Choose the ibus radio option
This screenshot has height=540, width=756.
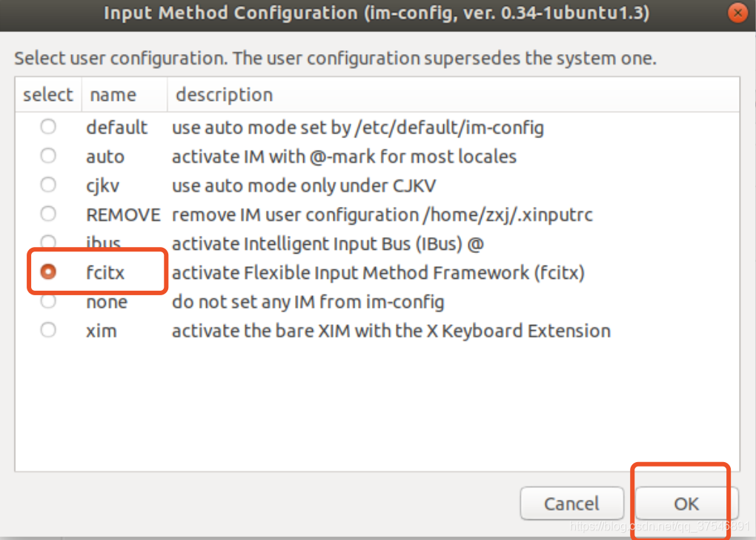tap(48, 242)
